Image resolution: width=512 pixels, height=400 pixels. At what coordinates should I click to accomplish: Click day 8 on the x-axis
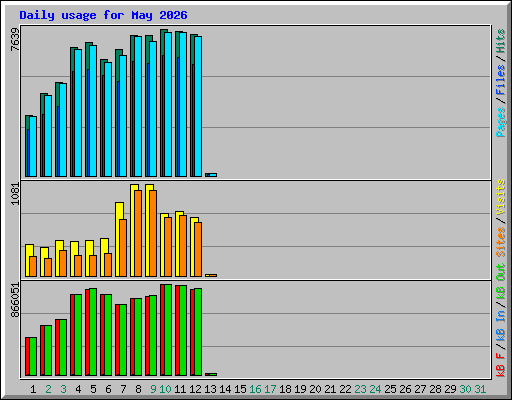coord(138,389)
